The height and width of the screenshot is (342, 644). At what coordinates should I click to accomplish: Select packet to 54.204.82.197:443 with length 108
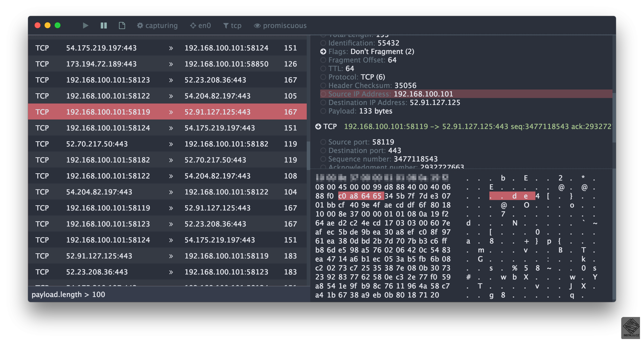click(167, 176)
